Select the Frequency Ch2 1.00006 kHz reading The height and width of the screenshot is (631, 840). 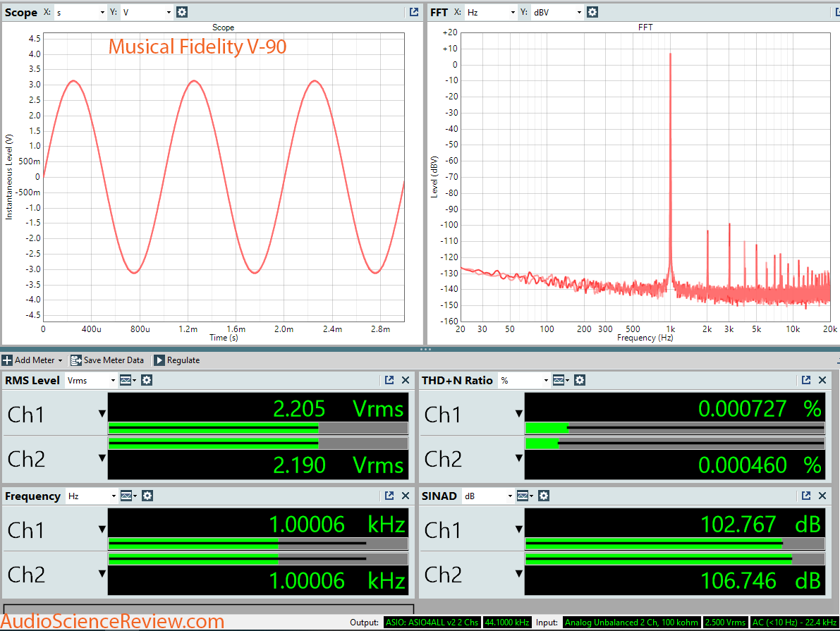pos(337,581)
